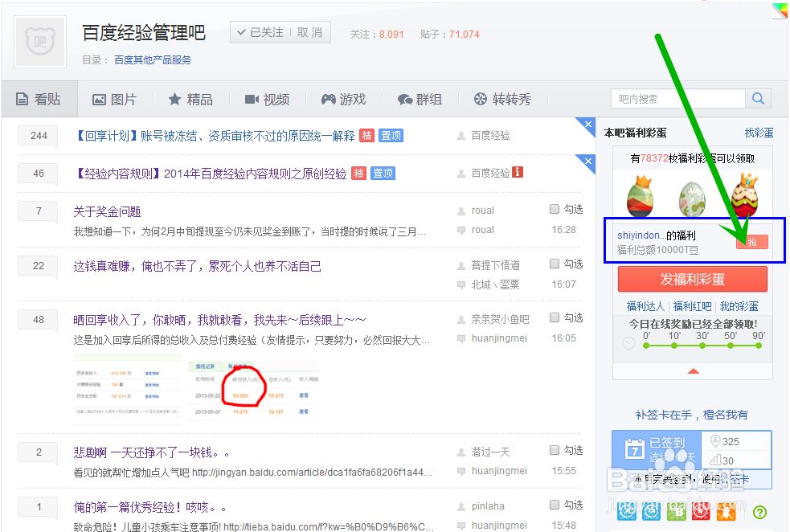Click the shiyindon... username link
790x532 pixels.
641,235
